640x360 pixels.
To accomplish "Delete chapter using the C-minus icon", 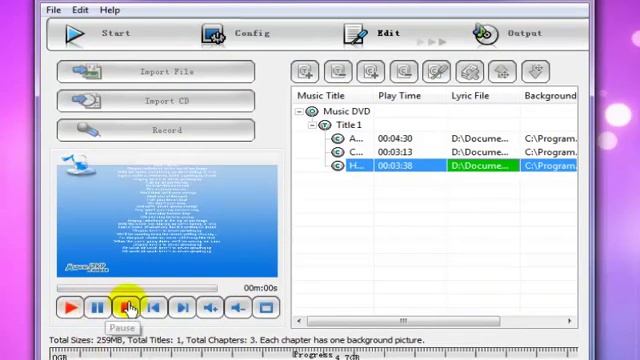I will (x=404, y=72).
